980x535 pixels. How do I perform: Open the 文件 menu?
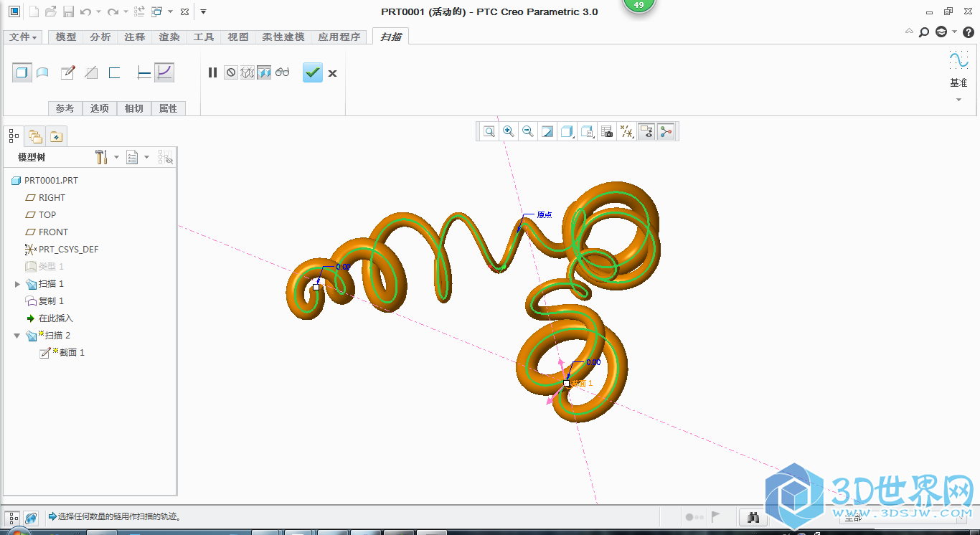coord(23,37)
